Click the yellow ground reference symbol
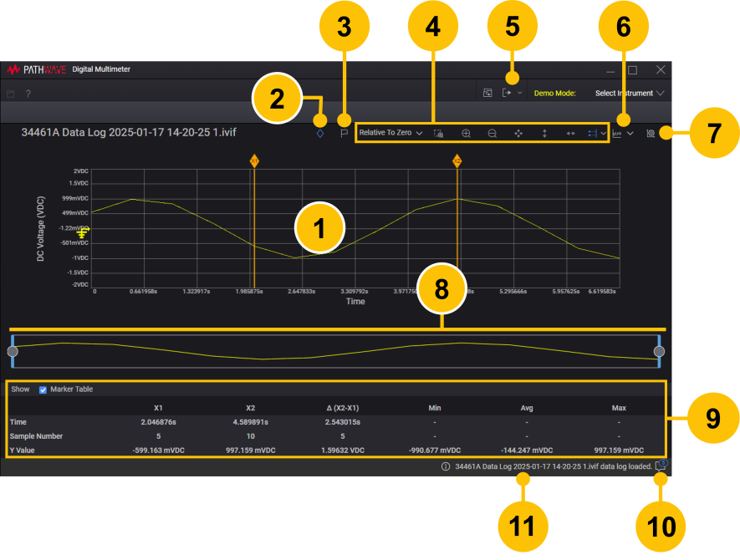Image resolution: width=740 pixels, height=560 pixels. click(x=83, y=232)
